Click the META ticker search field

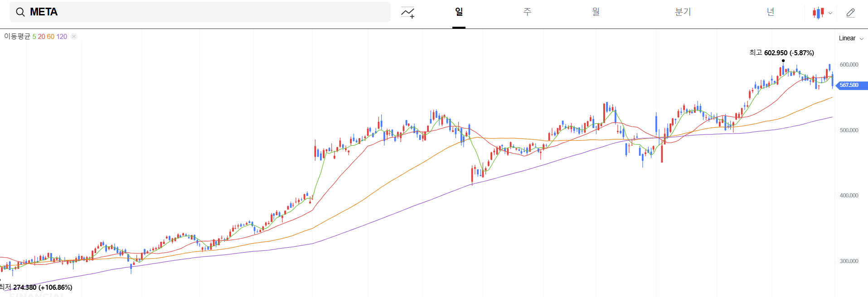(200, 12)
